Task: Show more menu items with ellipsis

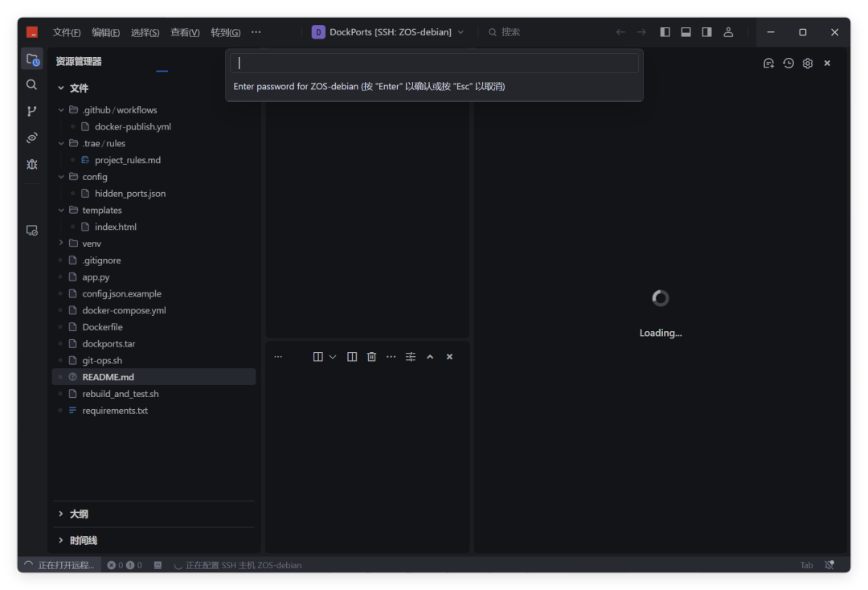Action: [256, 32]
